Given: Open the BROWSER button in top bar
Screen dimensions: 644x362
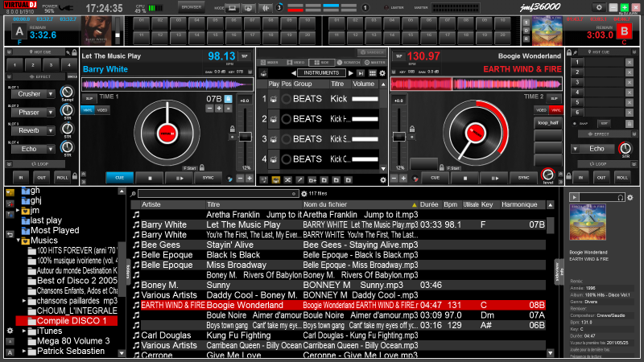Looking at the screenshot, I should [x=192, y=7].
